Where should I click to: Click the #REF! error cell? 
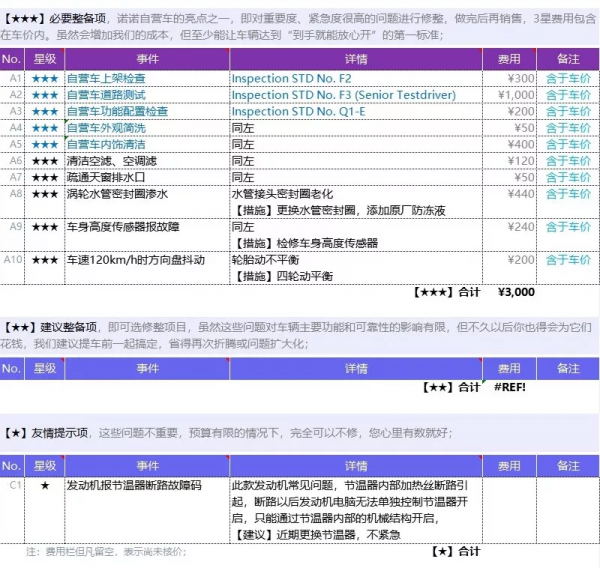click(509, 387)
